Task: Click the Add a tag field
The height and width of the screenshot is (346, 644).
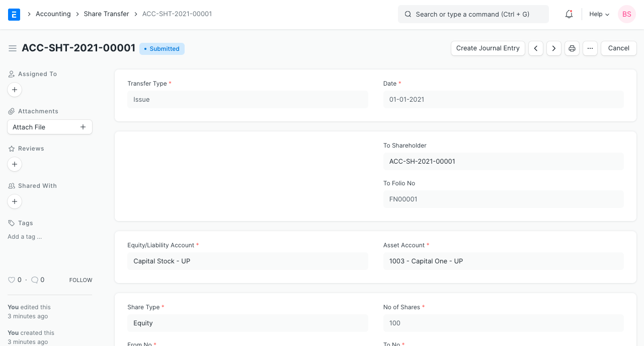Action: [24, 236]
